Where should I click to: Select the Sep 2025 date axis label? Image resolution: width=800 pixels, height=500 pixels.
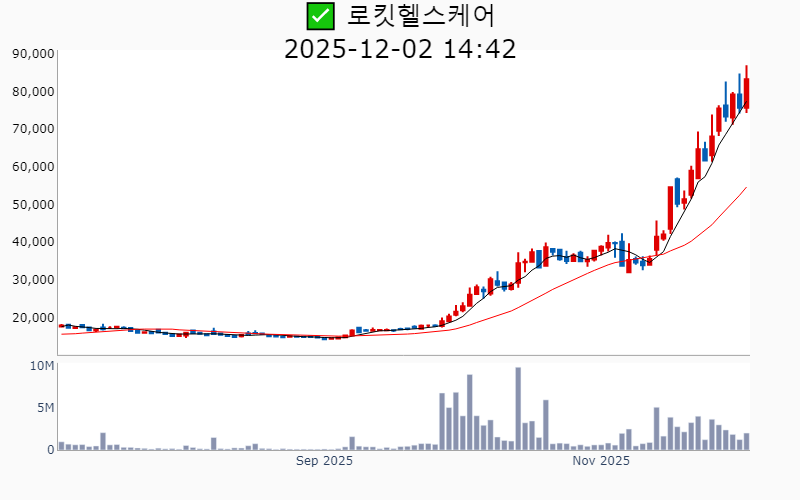324,461
